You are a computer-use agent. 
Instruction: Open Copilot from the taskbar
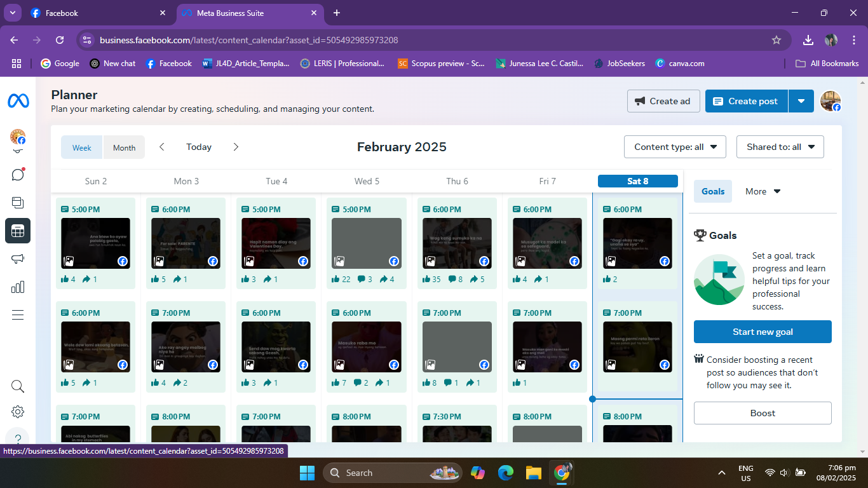click(478, 473)
